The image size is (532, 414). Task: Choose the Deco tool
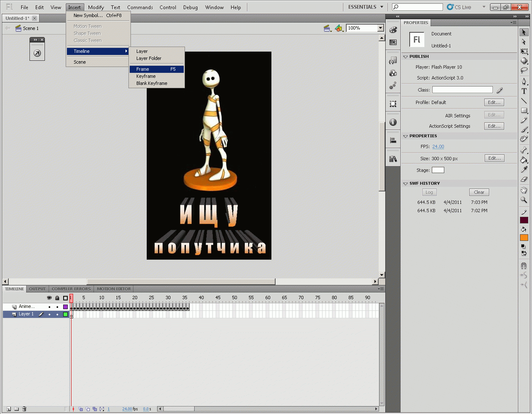tap(524, 139)
